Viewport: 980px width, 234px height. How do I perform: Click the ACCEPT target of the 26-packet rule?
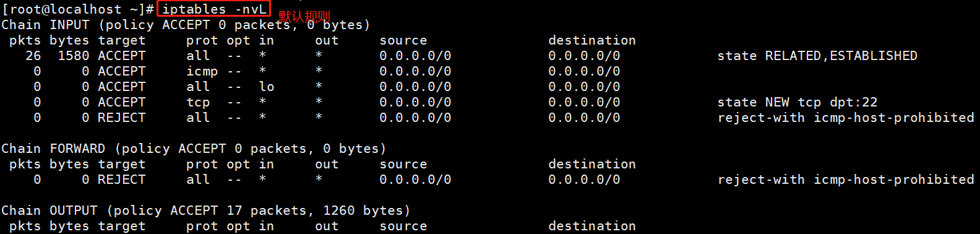coord(122,56)
